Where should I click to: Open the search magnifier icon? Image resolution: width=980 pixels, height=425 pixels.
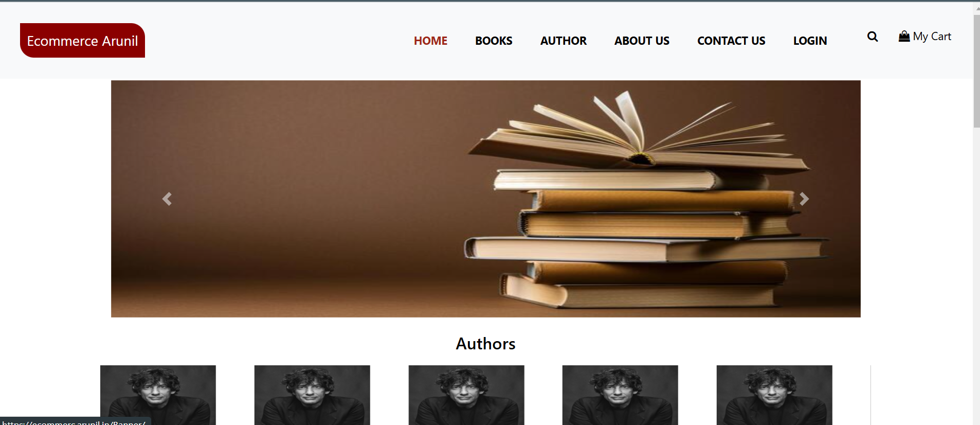click(x=872, y=37)
